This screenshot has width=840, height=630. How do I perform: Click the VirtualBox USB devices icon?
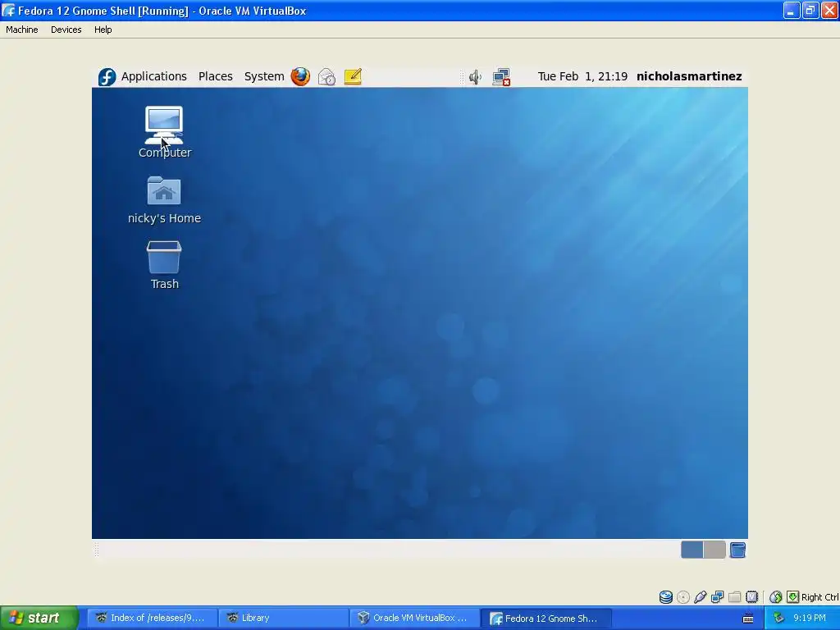click(700, 597)
